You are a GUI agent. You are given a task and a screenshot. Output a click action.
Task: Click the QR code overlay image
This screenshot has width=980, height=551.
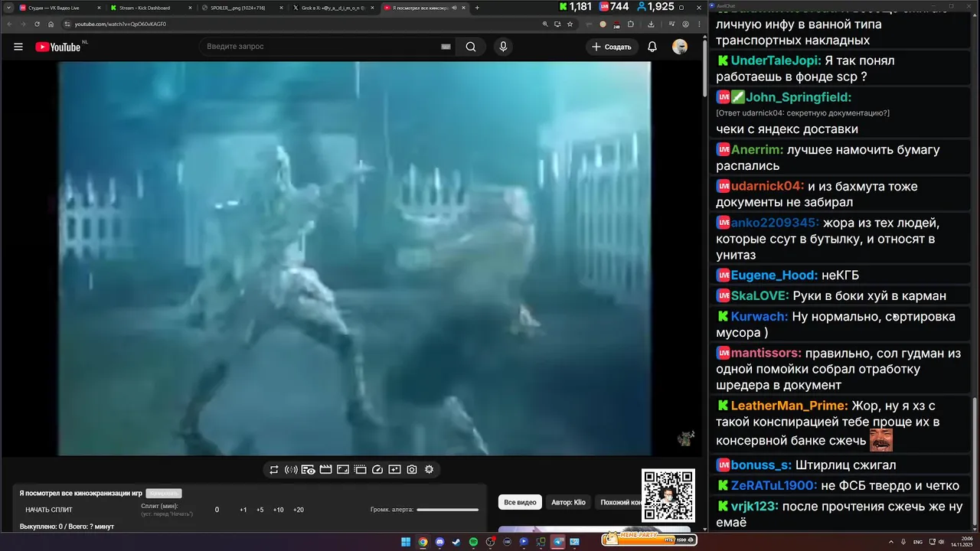click(668, 495)
